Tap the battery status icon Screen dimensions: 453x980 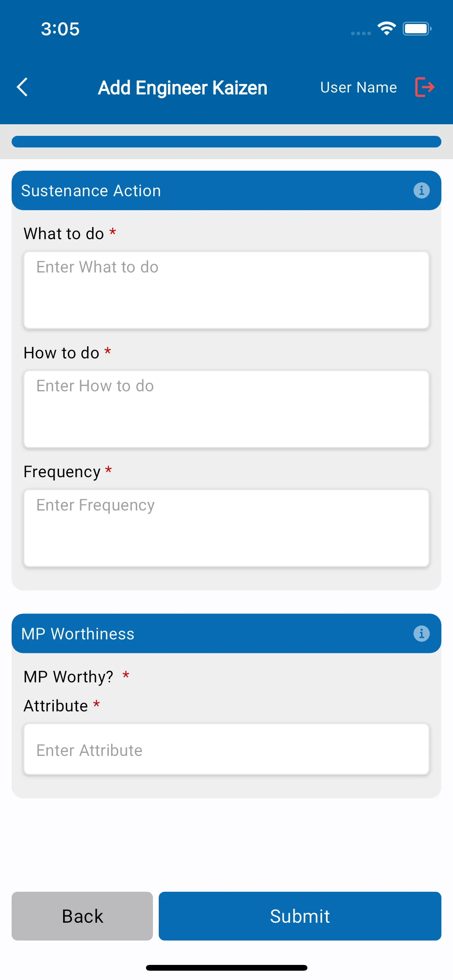[417, 29]
